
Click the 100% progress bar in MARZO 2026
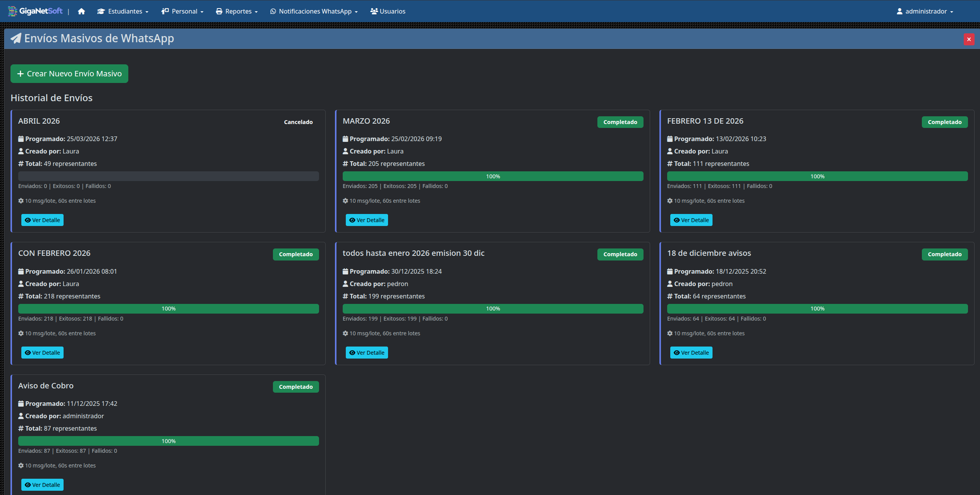pos(493,176)
